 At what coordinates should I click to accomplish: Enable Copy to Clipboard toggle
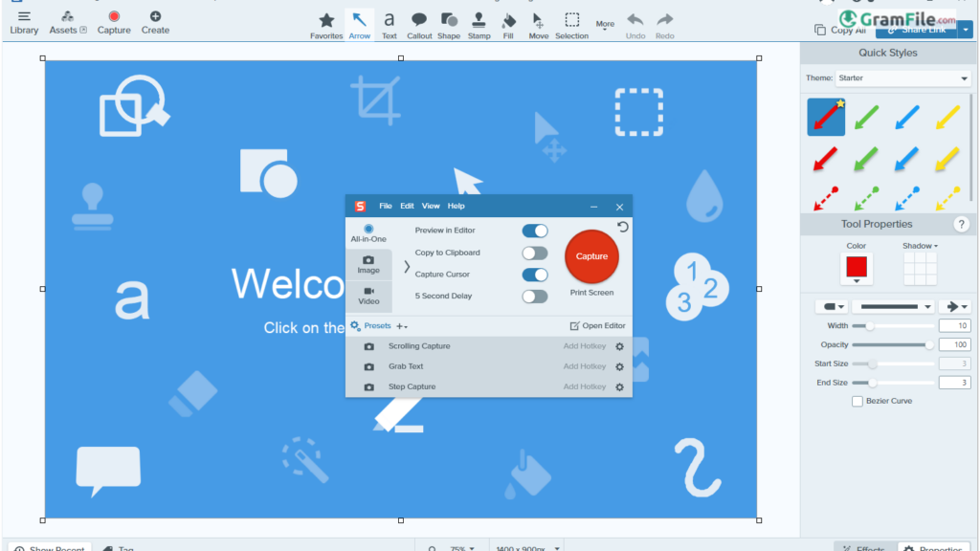(x=535, y=253)
